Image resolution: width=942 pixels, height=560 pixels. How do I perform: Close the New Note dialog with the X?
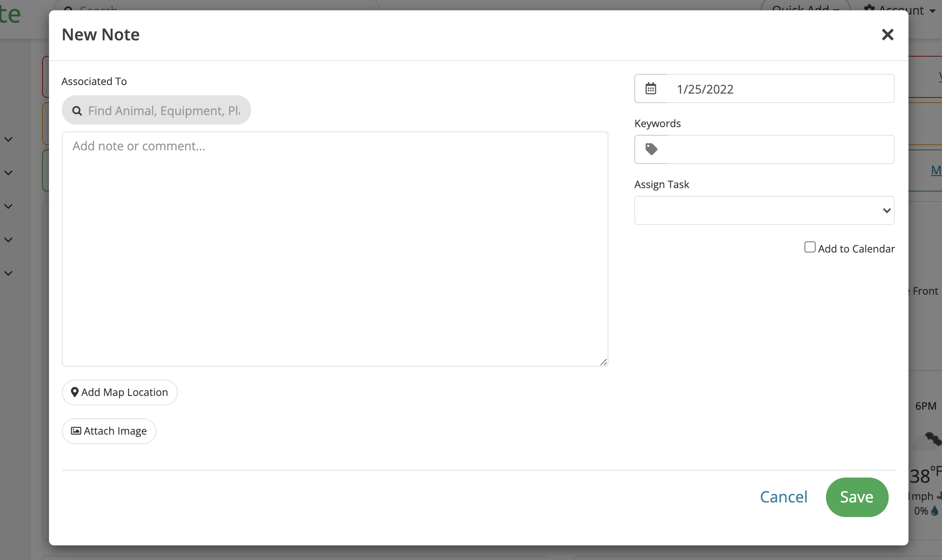887,35
